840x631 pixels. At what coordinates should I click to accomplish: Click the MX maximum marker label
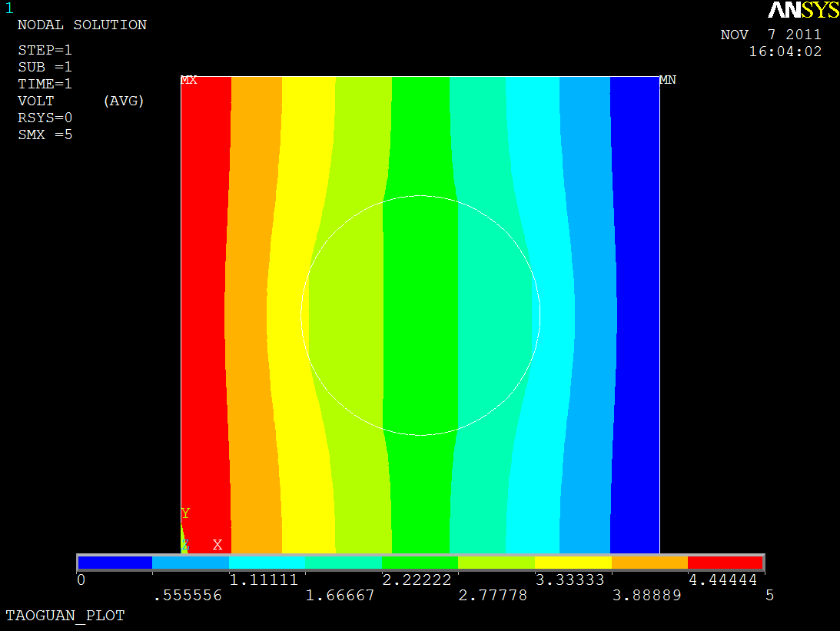point(188,80)
